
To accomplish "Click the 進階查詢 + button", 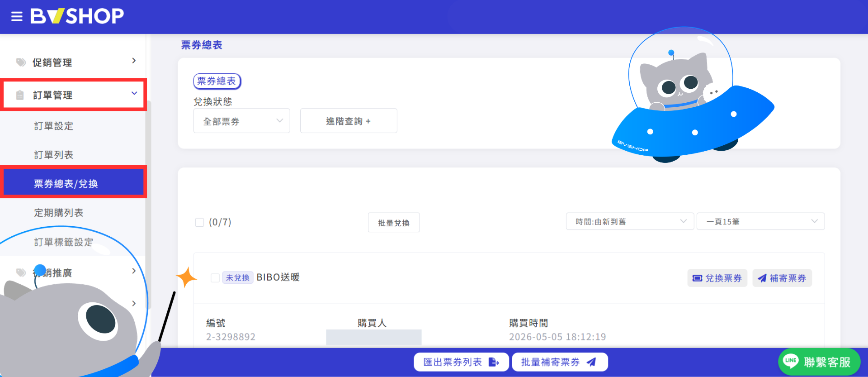I will click(x=349, y=121).
